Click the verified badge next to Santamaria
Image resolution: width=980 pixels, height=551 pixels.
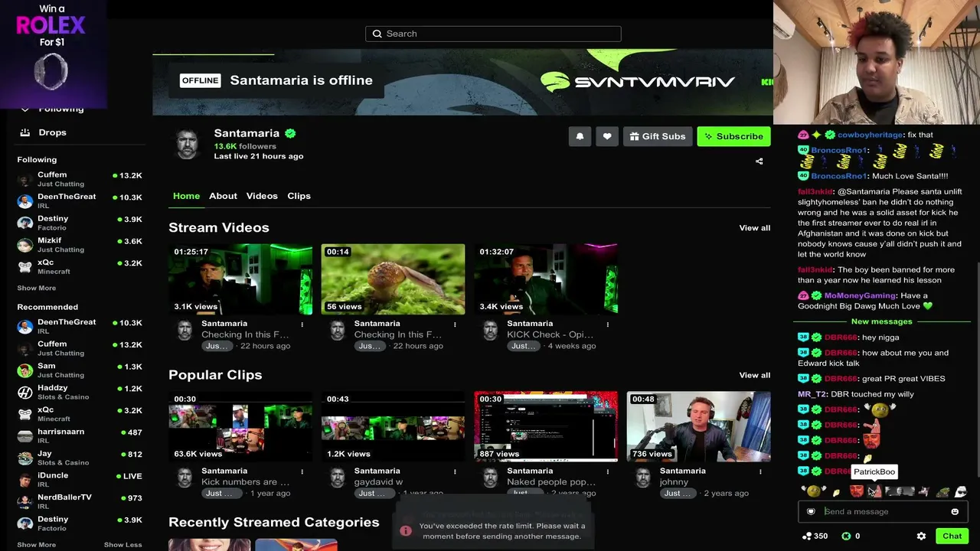click(x=290, y=133)
